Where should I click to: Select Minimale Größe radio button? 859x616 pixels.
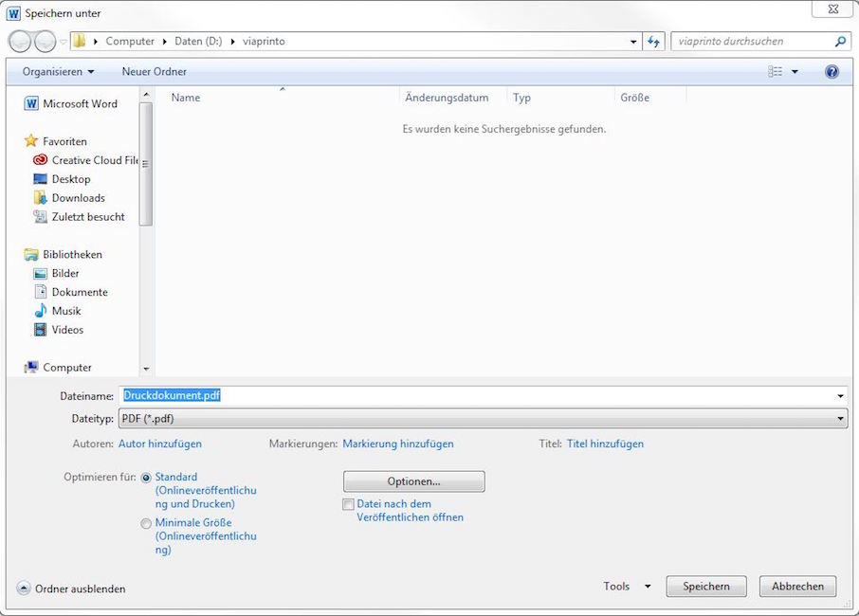coord(146,523)
